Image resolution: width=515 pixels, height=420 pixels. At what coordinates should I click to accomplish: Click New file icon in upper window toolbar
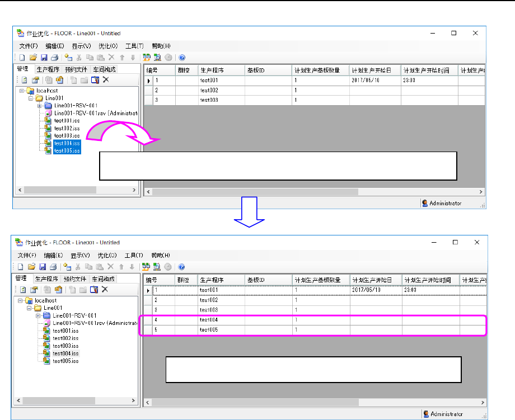[x=22, y=58]
